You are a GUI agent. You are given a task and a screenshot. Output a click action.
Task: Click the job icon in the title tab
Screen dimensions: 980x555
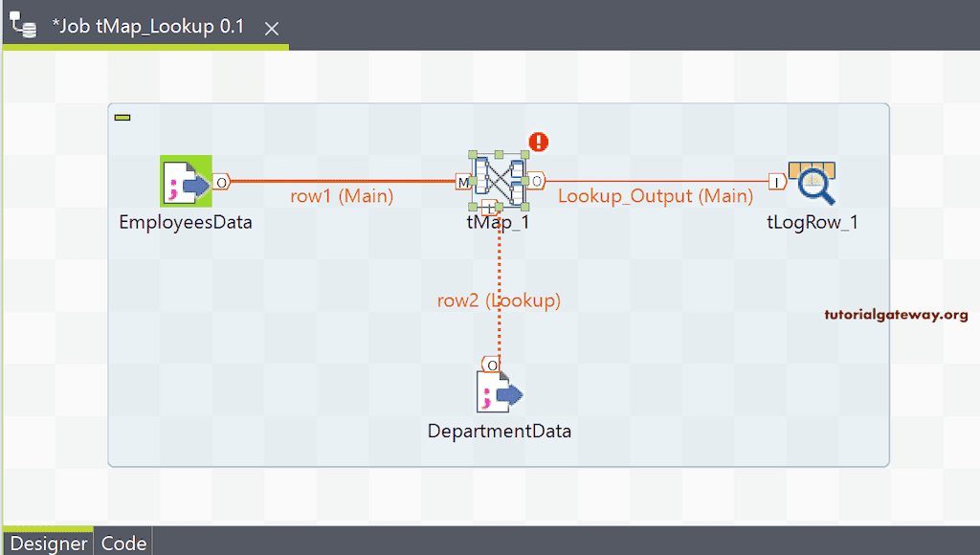21,26
